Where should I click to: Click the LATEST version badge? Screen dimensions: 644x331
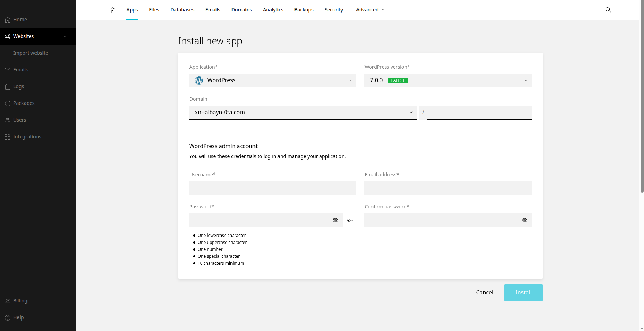398,80
